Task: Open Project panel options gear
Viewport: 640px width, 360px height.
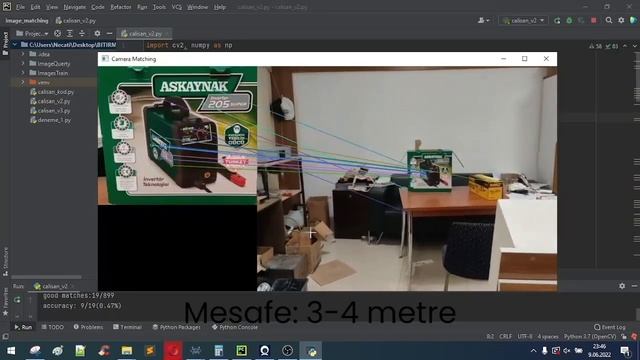Action: (x=97, y=33)
